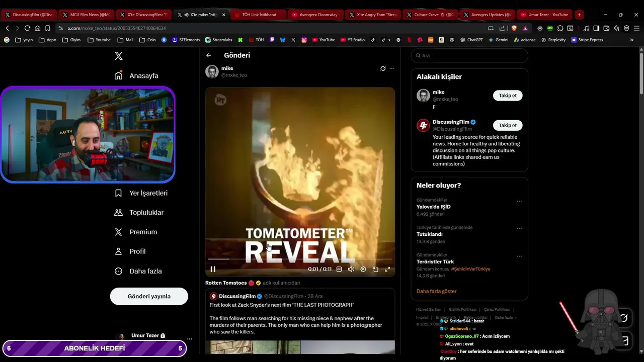Open the Gemini bookmark
Image resolution: width=644 pixels, height=362 pixels.
click(498, 40)
